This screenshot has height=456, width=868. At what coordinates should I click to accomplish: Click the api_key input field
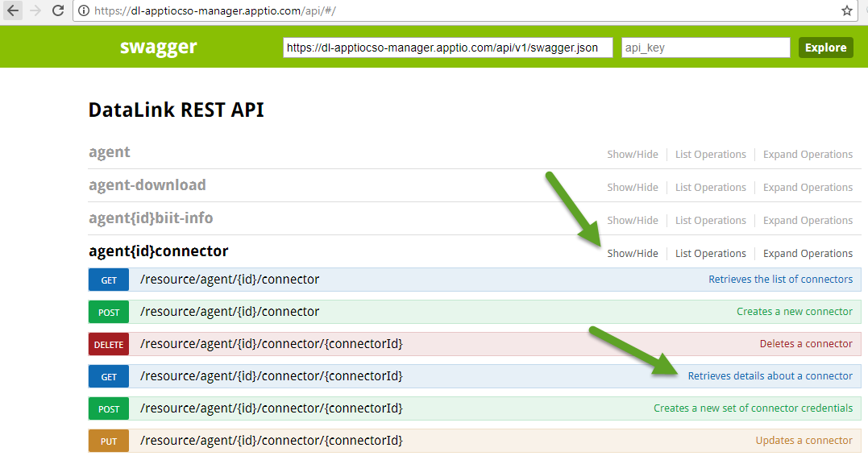click(706, 48)
